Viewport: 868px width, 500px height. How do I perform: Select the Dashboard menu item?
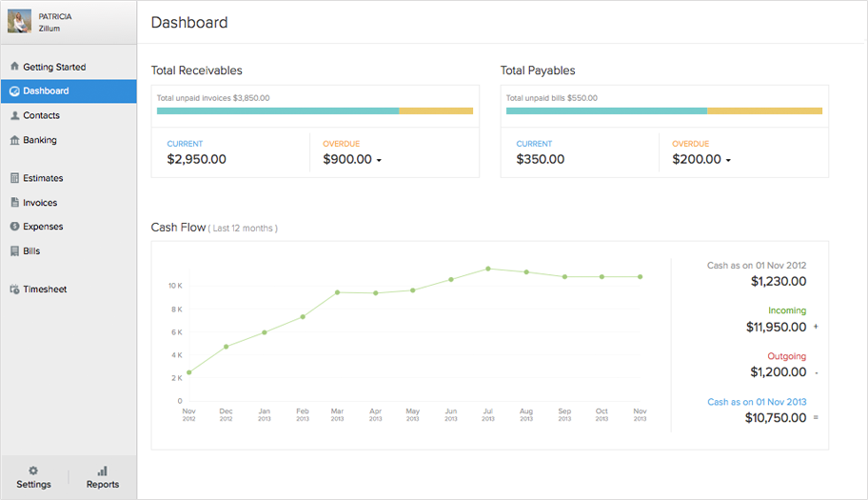pyautogui.click(x=46, y=91)
